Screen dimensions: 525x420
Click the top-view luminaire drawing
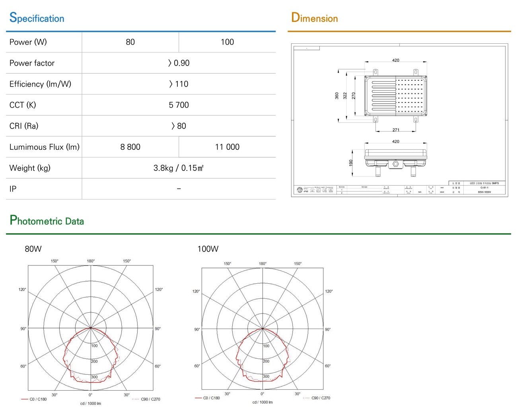(396, 96)
